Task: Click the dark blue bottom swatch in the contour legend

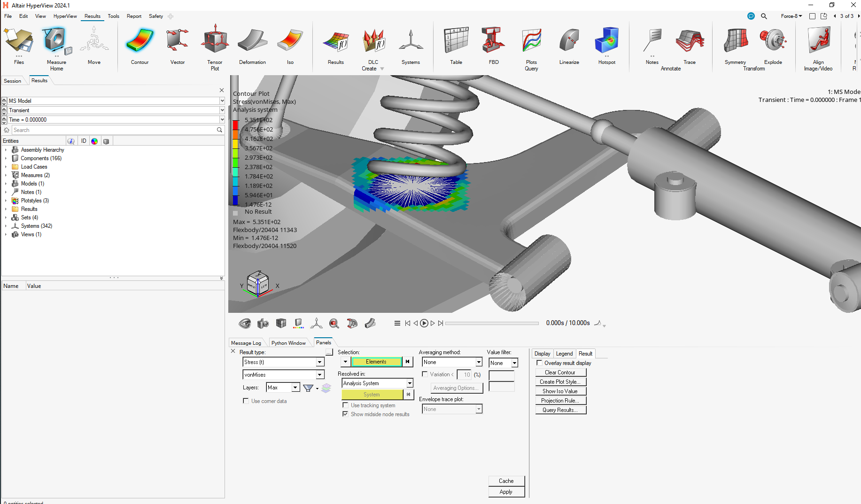Action: (x=235, y=200)
